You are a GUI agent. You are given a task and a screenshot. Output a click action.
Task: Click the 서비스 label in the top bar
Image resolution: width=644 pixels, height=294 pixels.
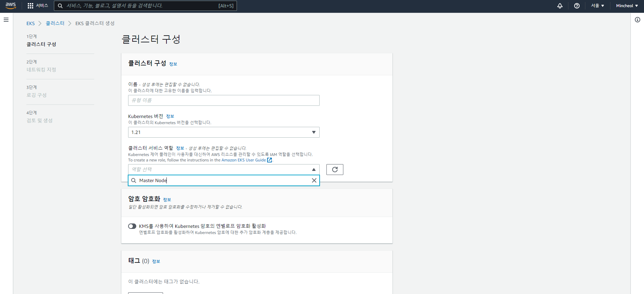[x=42, y=6]
